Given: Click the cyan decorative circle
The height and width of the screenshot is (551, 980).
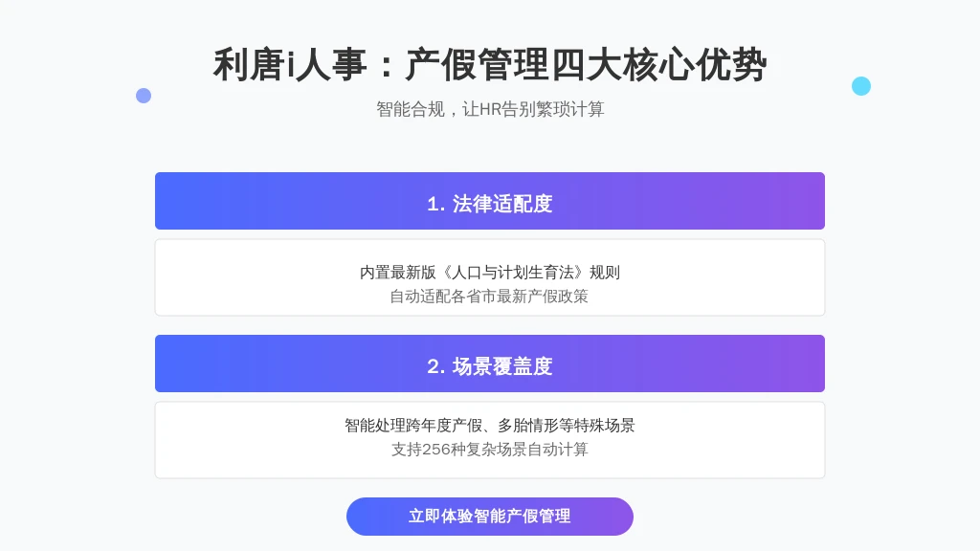Looking at the screenshot, I should (861, 86).
